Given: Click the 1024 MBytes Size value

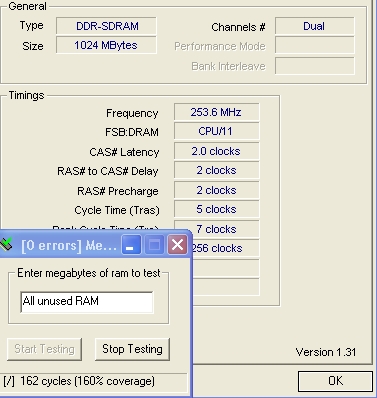Looking at the screenshot, I should [106, 45].
